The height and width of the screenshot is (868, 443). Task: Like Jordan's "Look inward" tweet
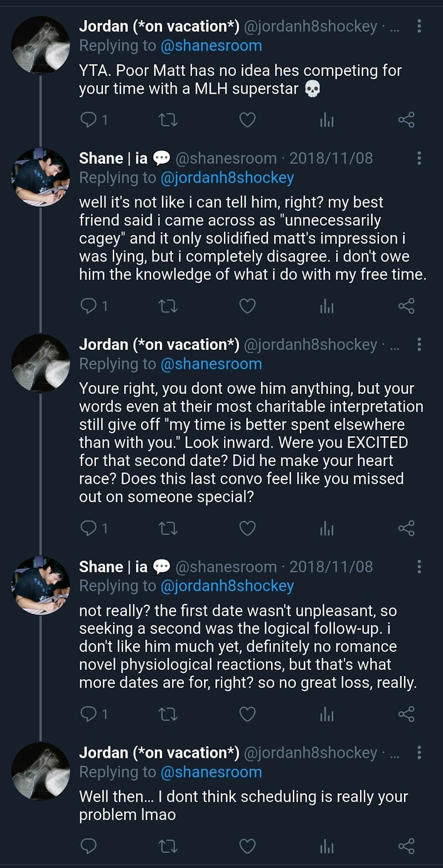point(247,528)
